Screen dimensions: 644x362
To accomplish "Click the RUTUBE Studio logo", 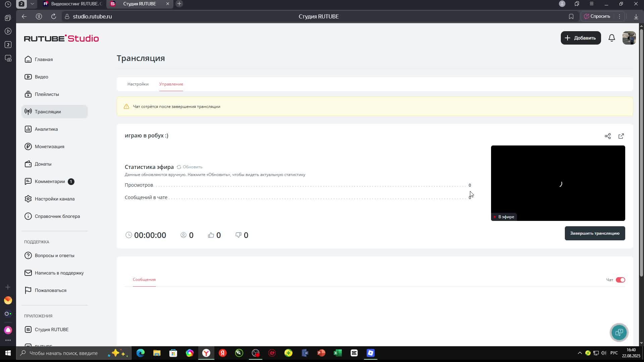I will [x=61, y=39].
